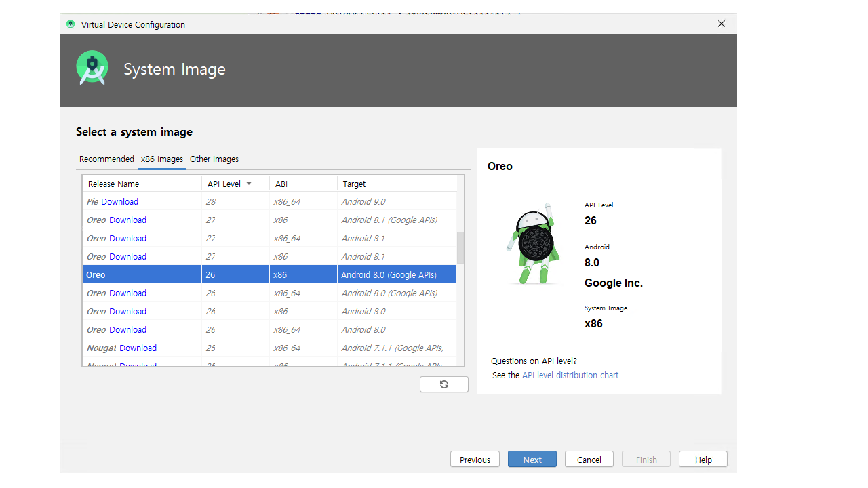Open the API level distribution chart link
868x488 pixels.
pyautogui.click(x=570, y=375)
